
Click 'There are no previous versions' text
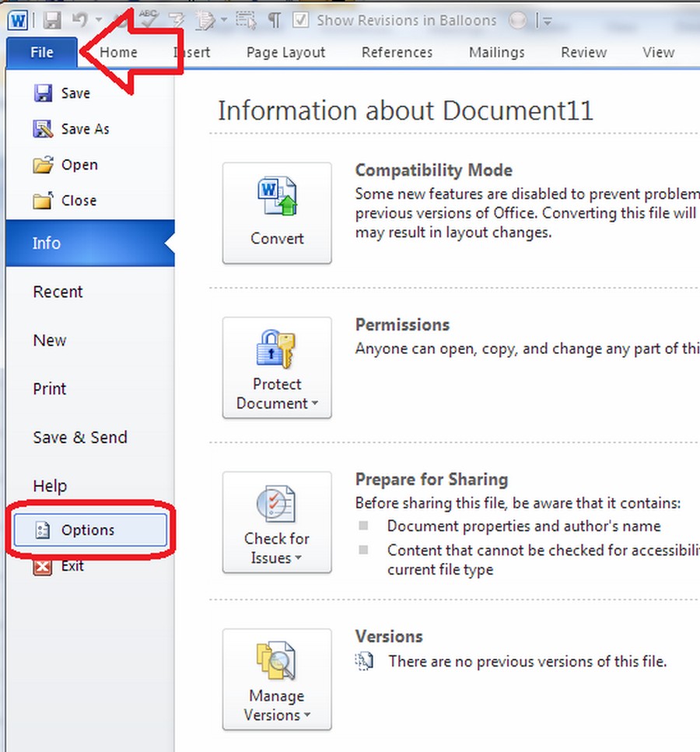pos(528,661)
